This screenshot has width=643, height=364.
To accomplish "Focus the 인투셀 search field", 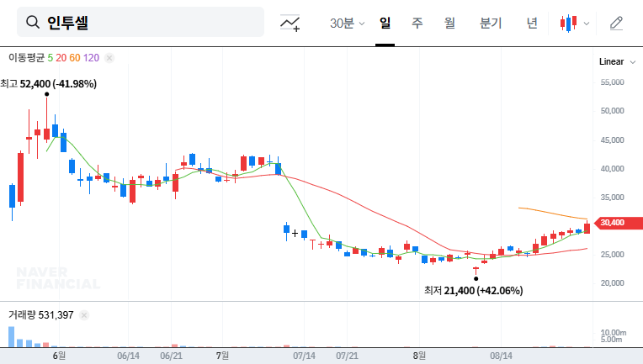I will [x=141, y=22].
